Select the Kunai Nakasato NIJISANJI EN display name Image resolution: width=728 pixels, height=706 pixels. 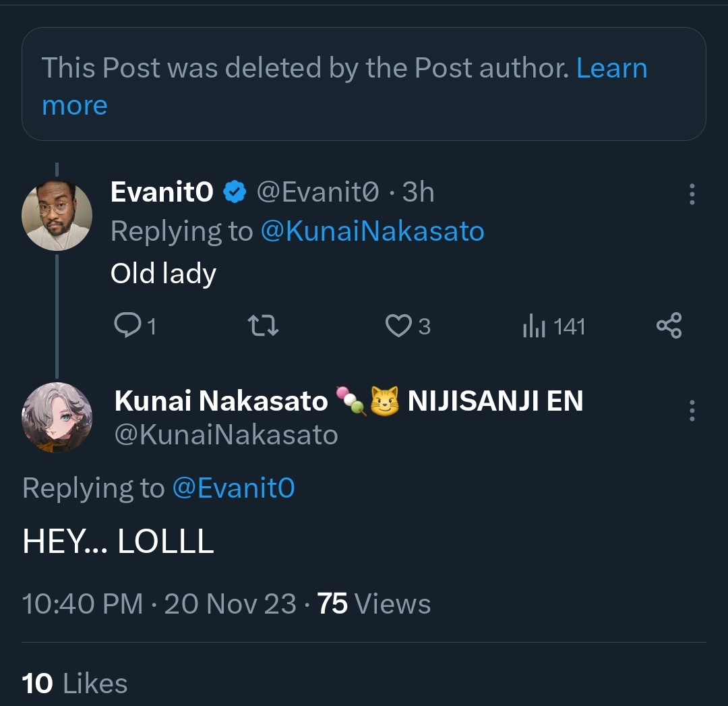tap(348, 401)
